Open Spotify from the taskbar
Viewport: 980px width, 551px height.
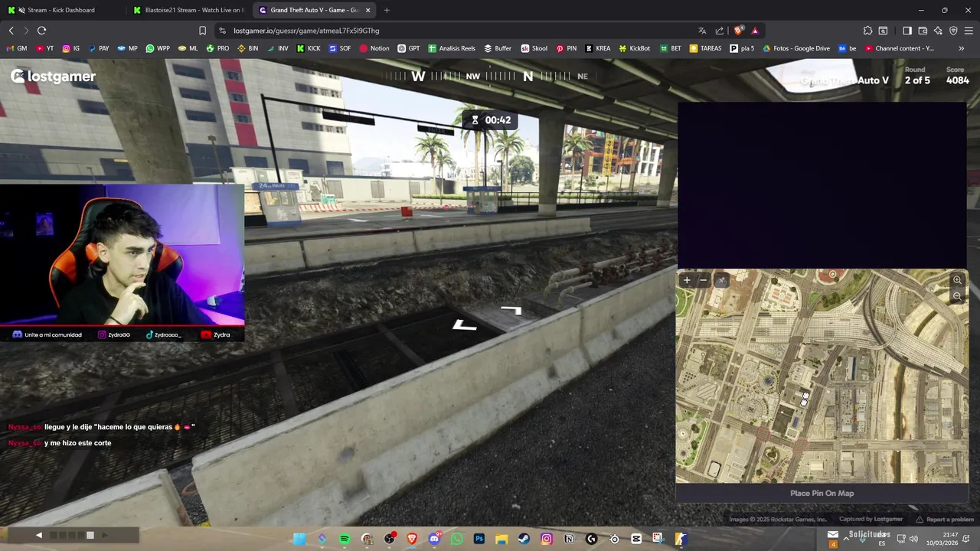[345, 539]
